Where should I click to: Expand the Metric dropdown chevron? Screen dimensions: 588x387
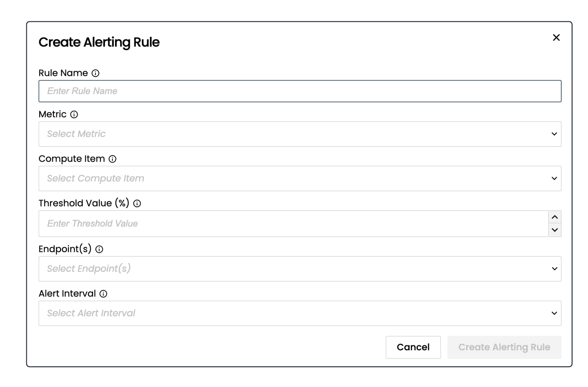coord(554,134)
